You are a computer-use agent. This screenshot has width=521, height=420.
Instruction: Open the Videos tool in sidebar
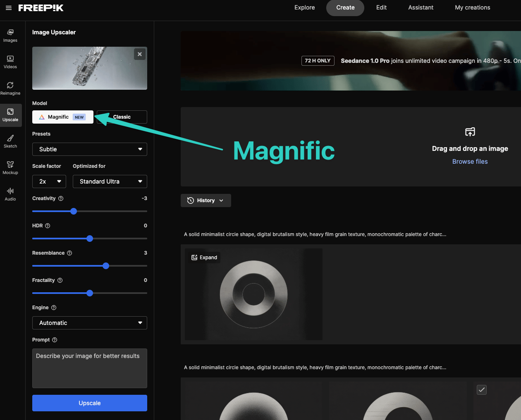point(10,62)
